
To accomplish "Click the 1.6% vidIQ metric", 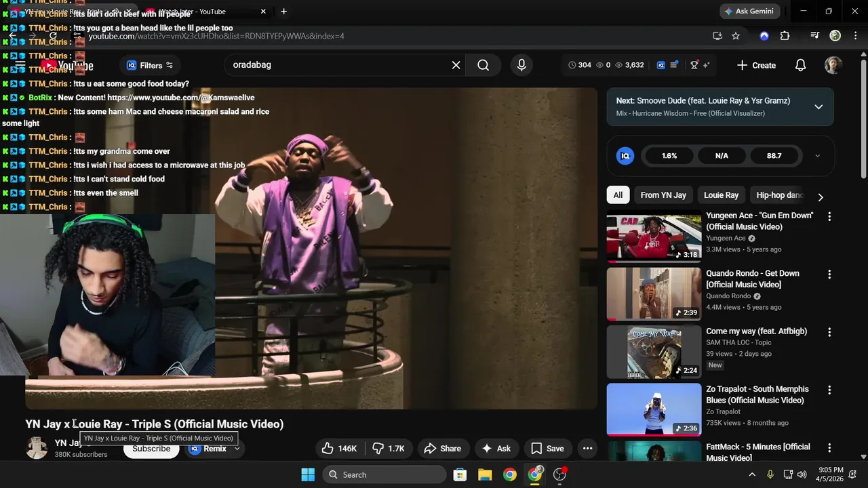I will tap(669, 156).
